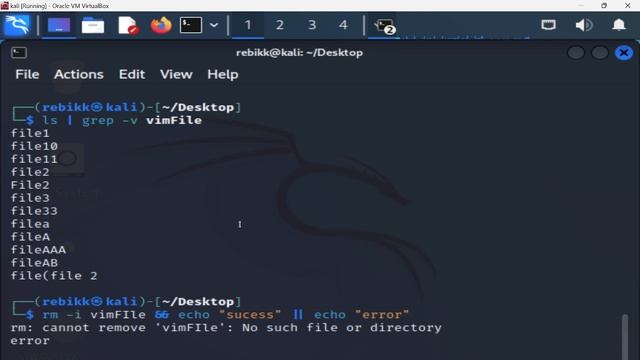This screenshot has width=640, height=360.
Task: Open the File menu in terminal
Action: [27, 74]
